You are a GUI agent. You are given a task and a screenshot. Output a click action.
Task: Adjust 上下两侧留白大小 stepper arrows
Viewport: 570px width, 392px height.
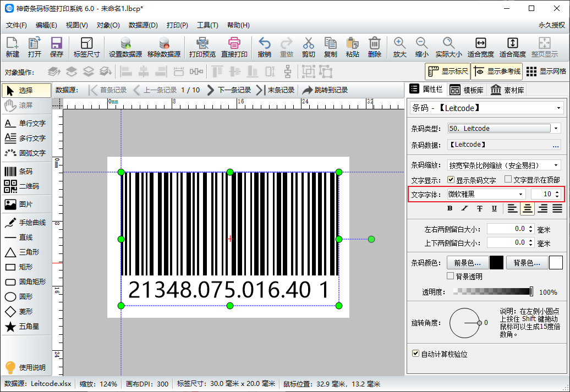530,242
